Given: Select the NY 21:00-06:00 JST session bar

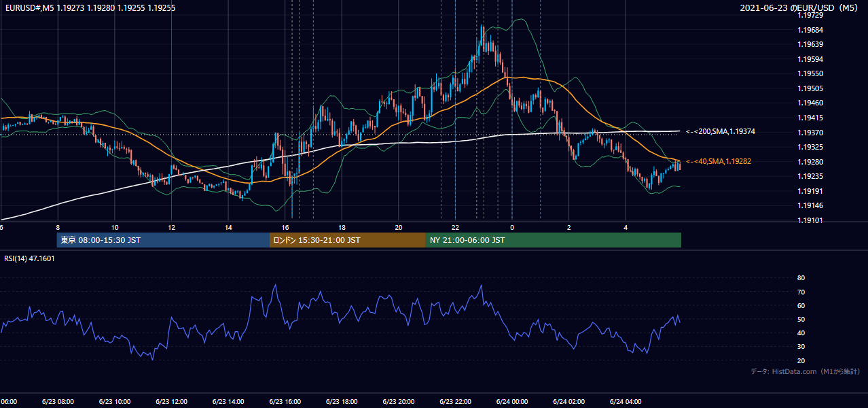Looking at the screenshot, I should (x=554, y=240).
